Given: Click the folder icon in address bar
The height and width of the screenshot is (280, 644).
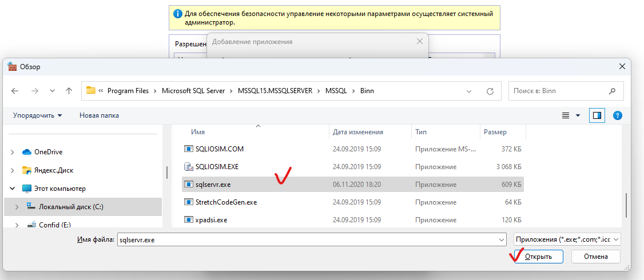Looking at the screenshot, I should (91, 91).
